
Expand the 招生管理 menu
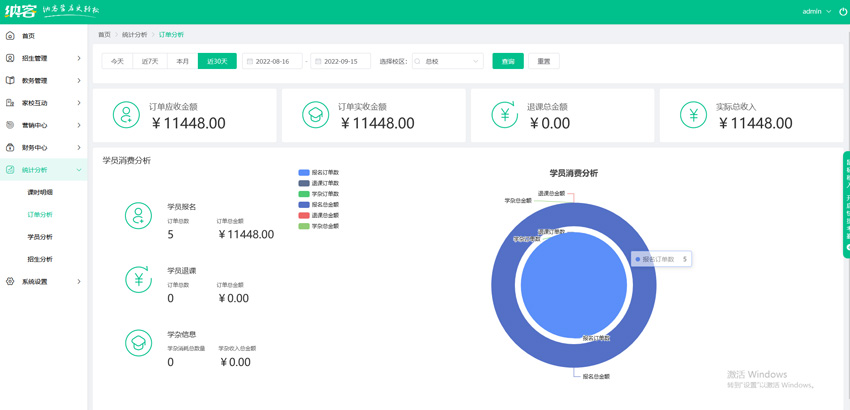79,58
